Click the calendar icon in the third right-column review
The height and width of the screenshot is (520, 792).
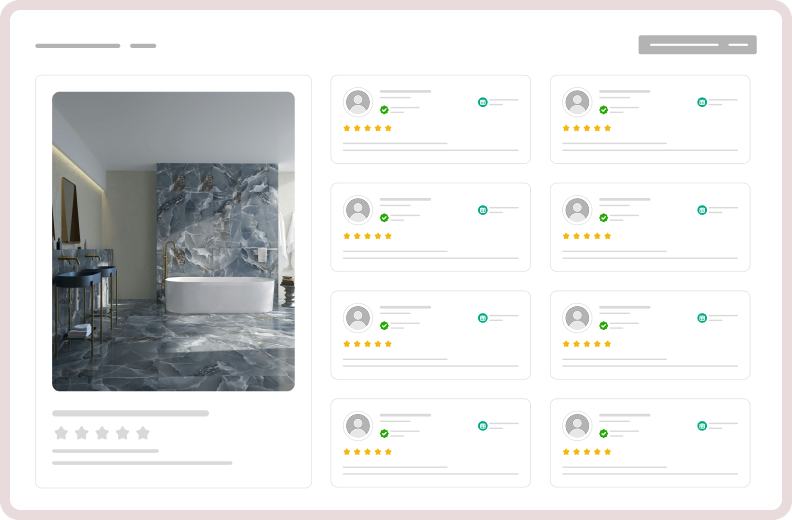(x=702, y=318)
